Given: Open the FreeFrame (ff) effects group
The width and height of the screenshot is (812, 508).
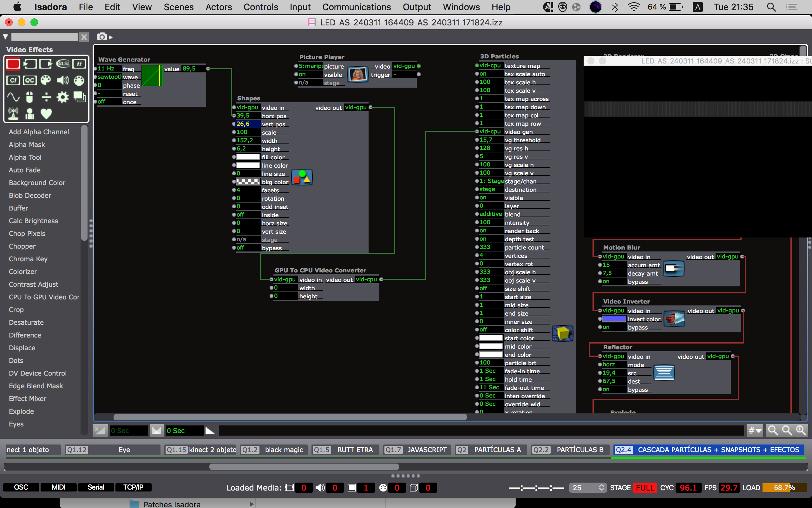Looking at the screenshot, I should (x=79, y=64).
